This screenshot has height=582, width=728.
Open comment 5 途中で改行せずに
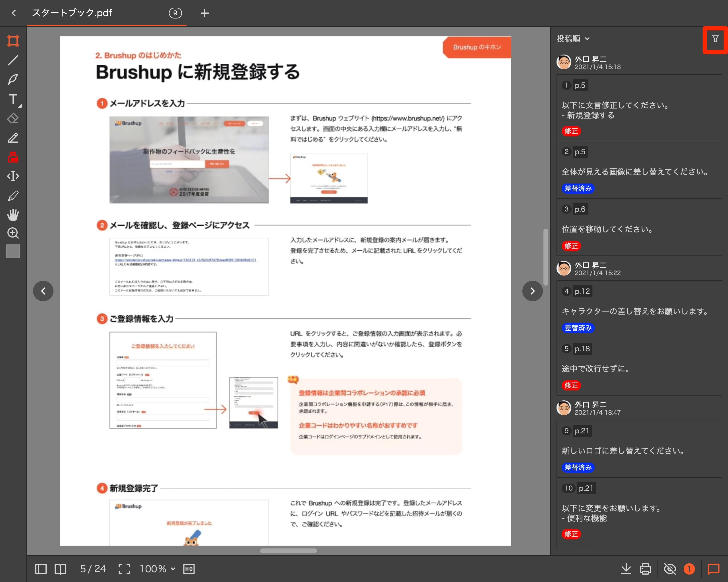(639, 366)
